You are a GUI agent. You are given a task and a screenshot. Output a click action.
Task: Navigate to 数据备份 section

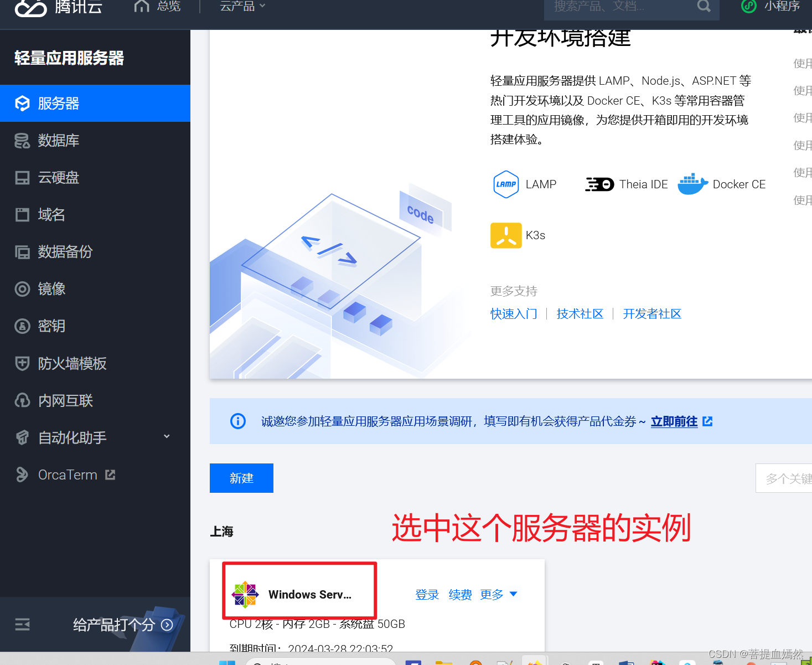pos(95,252)
